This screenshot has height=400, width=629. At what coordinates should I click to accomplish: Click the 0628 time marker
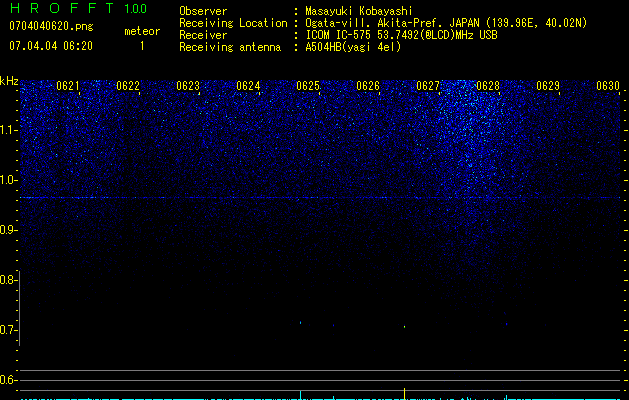pyautogui.click(x=488, y=86)
